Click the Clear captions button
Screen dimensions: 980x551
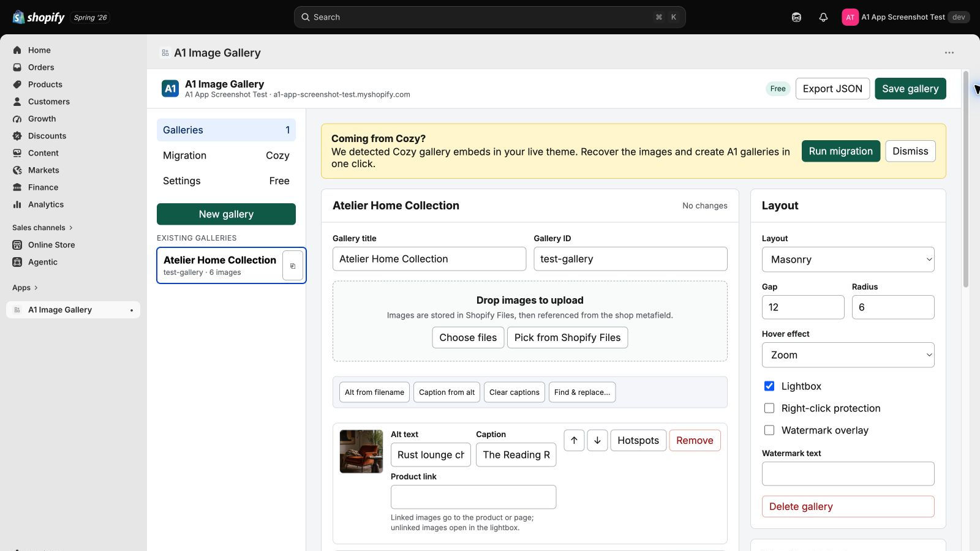tap(514, 392)
